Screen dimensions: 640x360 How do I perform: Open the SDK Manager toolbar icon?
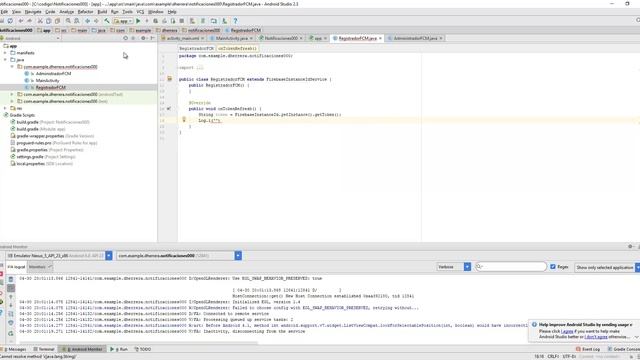point(224,21)
